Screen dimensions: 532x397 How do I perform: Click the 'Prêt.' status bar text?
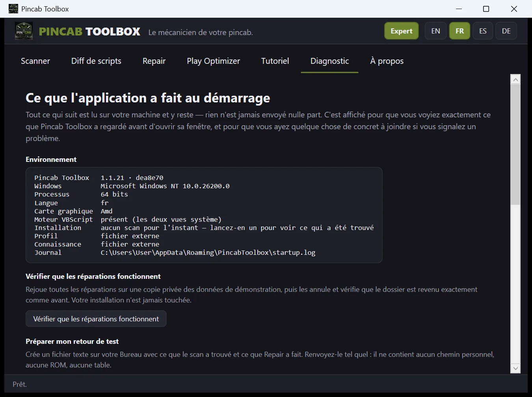click(20, 384)
